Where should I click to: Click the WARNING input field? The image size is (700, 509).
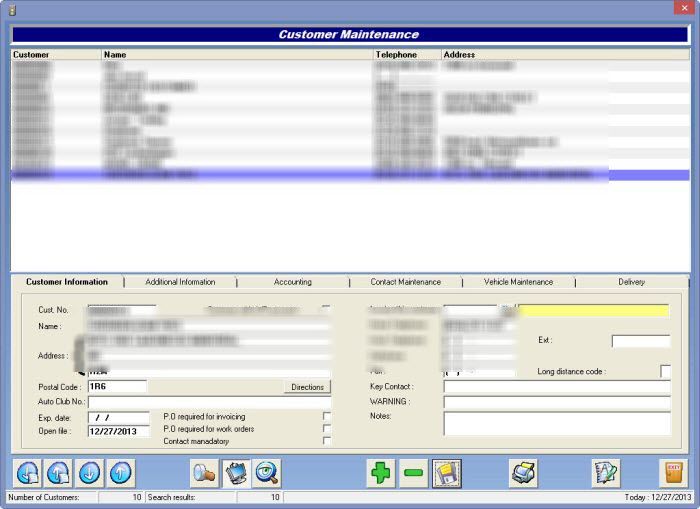coord(557,402)
